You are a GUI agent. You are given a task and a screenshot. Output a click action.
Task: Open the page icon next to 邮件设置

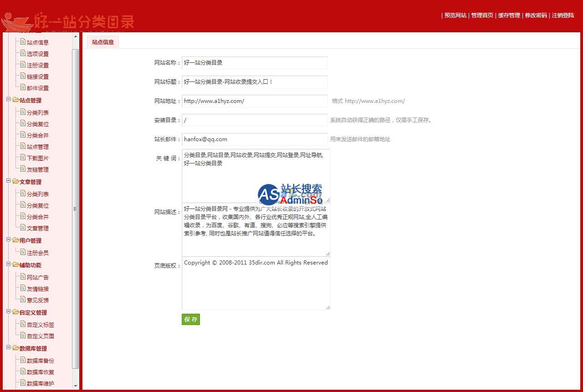[x=23, y=87]
